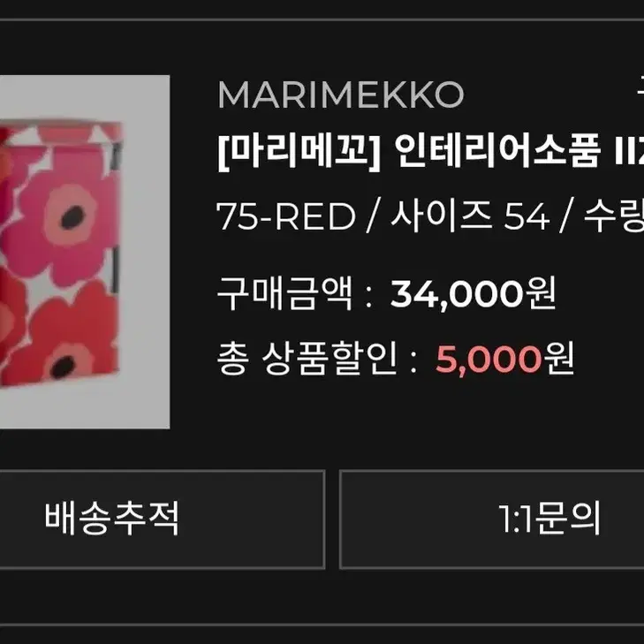Open the [마리메꼬] 인테리어소품 product title
This screenshot has width=644, height=644.
click(x=430, y=152)
